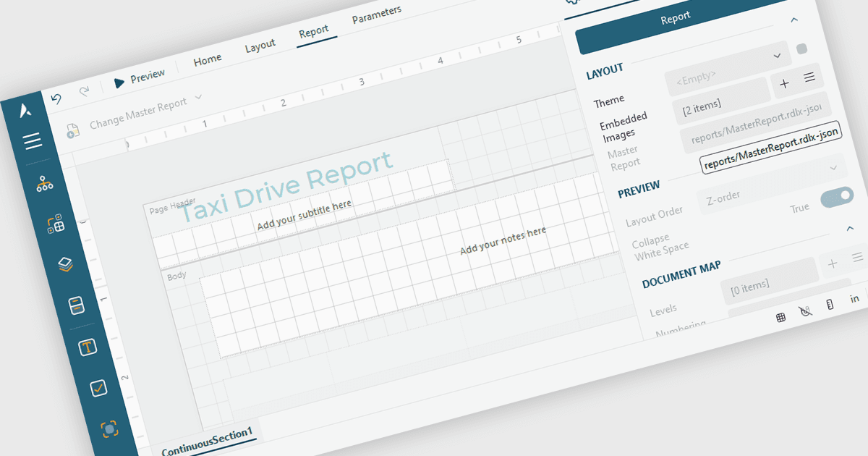Add a document map level with the plus icon
Image resolution: width=868 pixels, height=456 pixels.
(x=833, y=263)
